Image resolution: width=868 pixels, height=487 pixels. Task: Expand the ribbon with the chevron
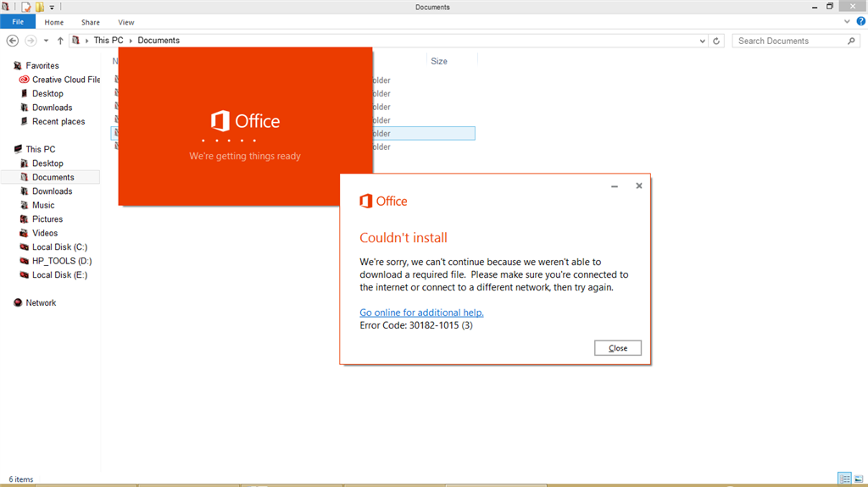[x=847, y=21]
